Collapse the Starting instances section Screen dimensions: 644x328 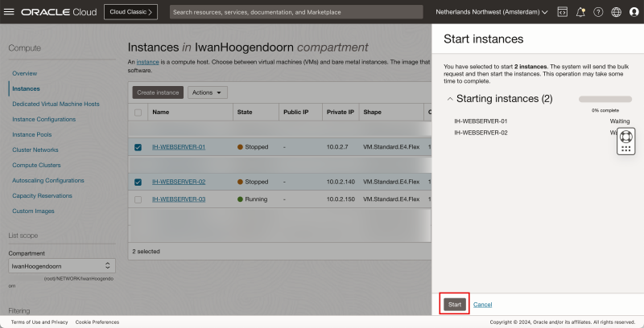(x=449, y=99)
